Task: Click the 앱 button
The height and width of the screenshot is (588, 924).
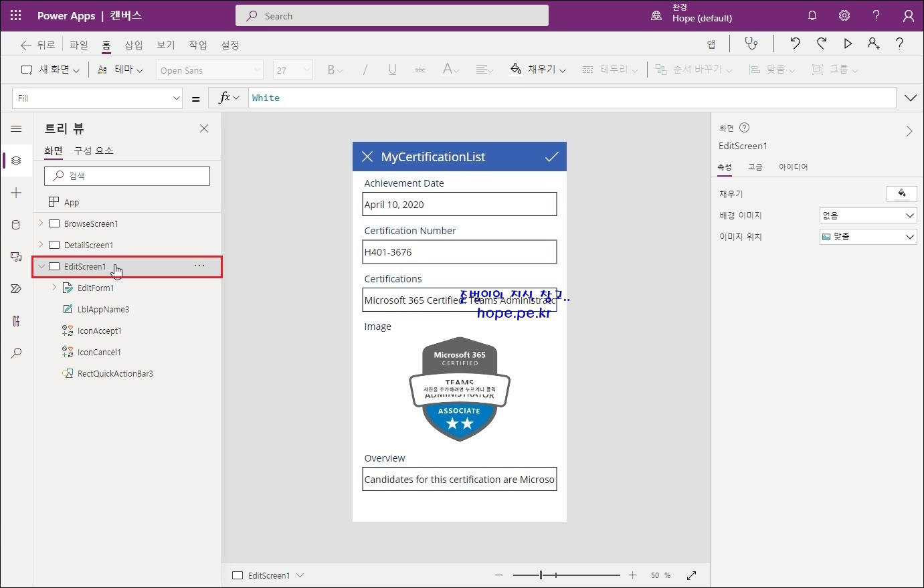Action: point(711,45)
